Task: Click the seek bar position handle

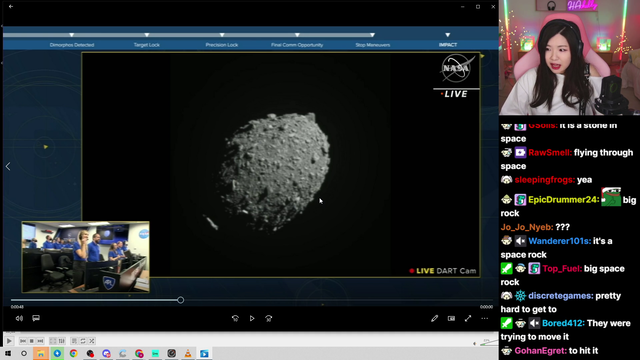Action: 180,300
